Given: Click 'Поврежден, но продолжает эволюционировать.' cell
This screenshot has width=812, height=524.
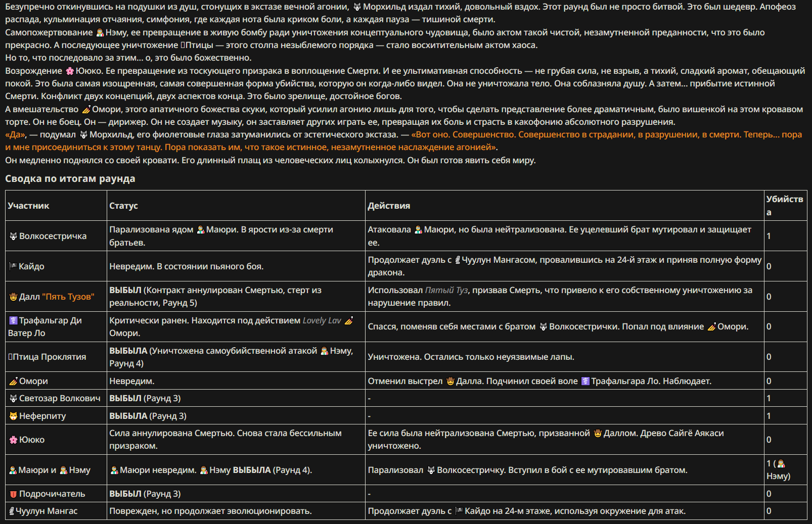Looking at the screenshot, I should point(210,511).
